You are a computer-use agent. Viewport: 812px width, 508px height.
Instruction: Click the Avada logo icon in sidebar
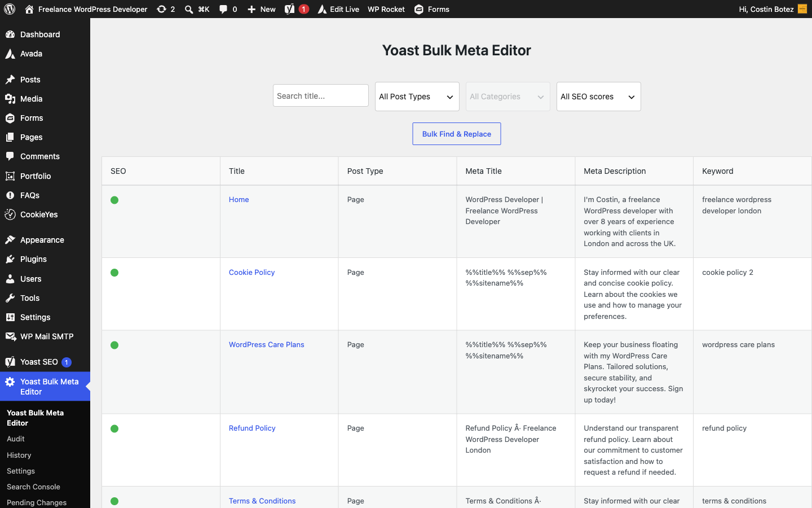10,54
